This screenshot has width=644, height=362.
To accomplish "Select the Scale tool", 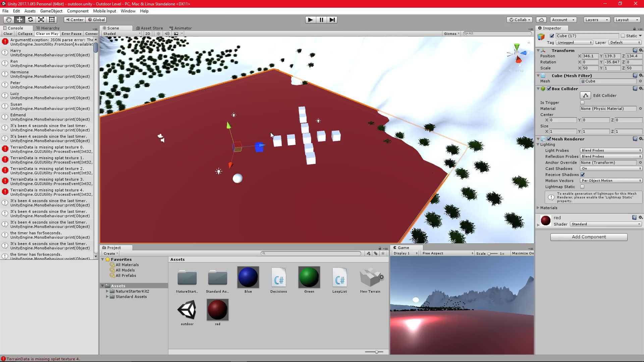I will pyautogui.click(x=41, y=20).
